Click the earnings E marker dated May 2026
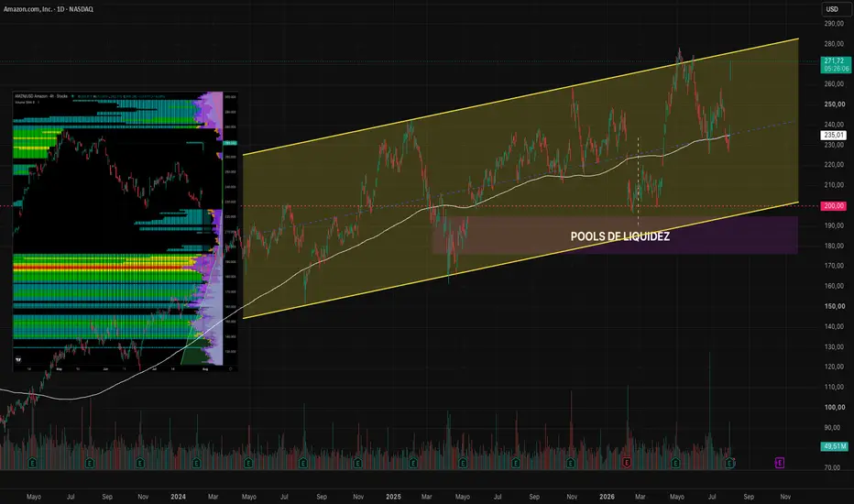 click(x=675, y=463)
